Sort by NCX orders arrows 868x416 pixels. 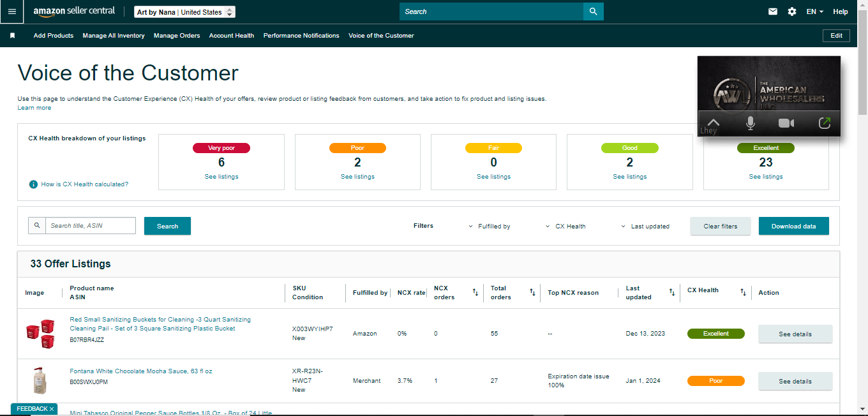475,292
